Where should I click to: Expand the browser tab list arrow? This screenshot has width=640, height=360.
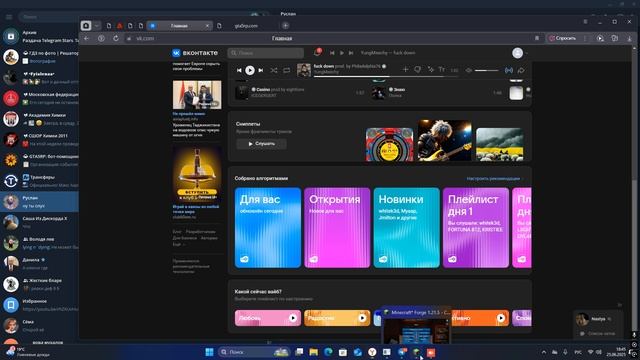pos(97,26)
